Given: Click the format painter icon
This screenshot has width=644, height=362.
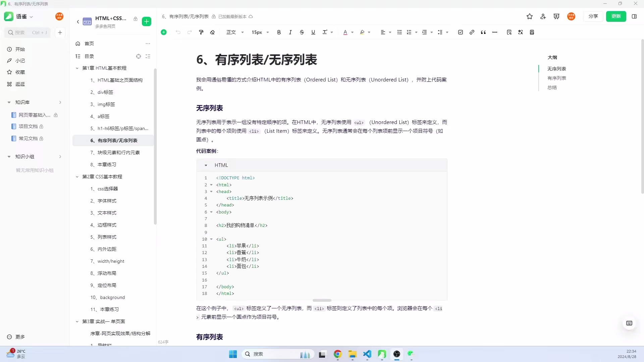Looking at the screenshot, I should (x=201, y=32).
